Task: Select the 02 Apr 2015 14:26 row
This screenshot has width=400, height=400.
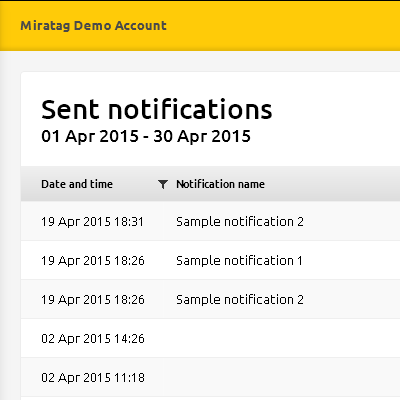Action: 210,338
